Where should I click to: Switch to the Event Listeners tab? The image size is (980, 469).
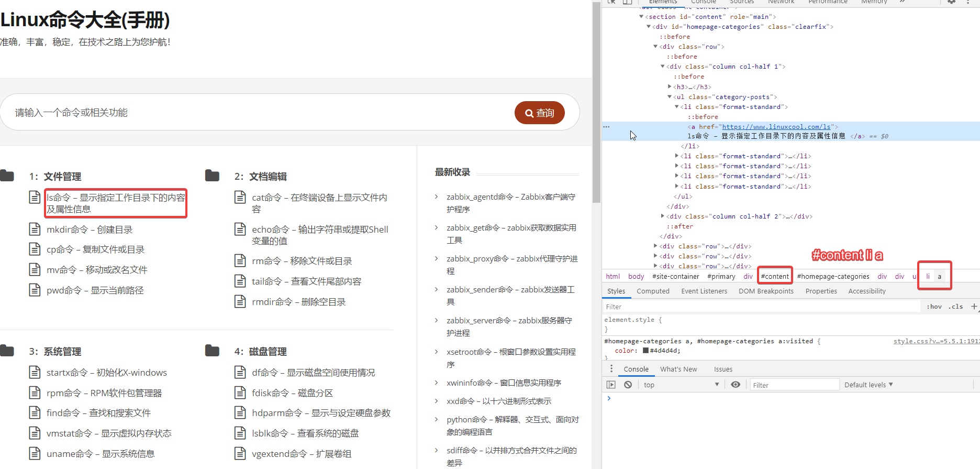pos(704,291)
